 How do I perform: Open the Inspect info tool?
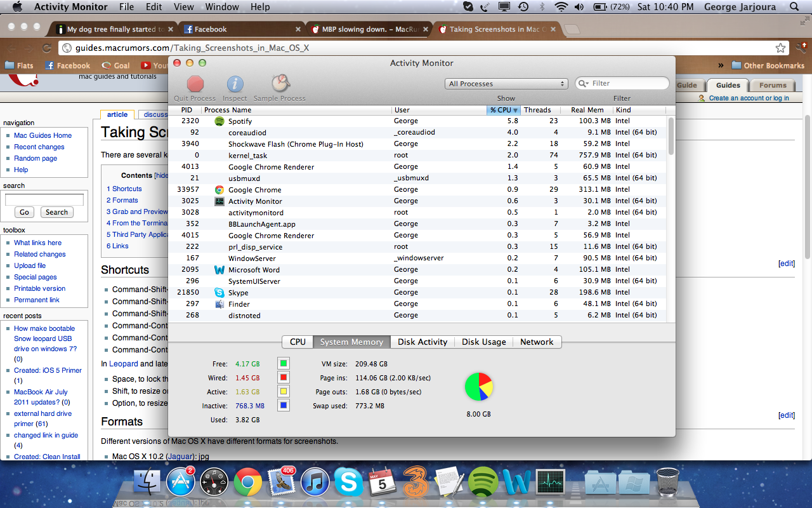235,84
